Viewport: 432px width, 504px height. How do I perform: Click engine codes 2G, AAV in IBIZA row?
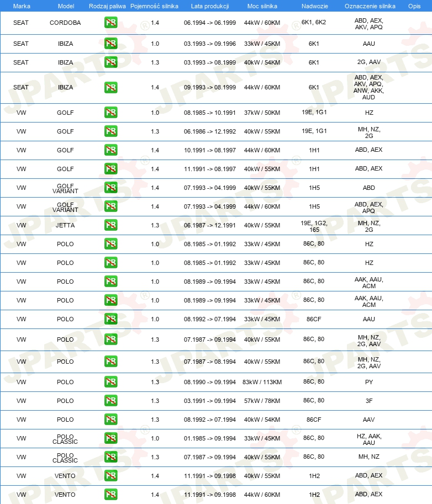(x=369, y=62)
